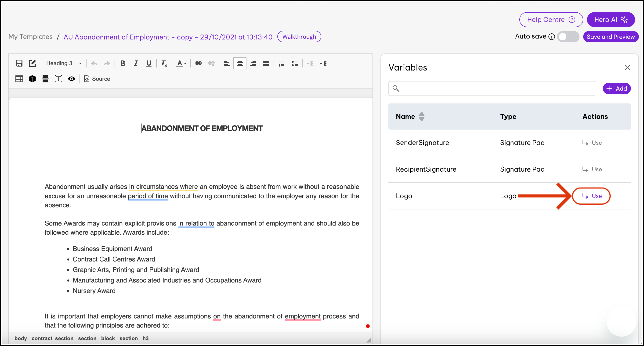644x346 pixels.
Task: Insert page break with horizontal bars icon
Action: point(45,79)
